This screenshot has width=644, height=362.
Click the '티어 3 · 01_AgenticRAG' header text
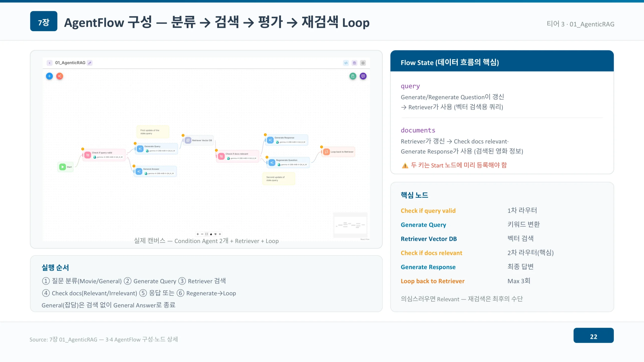pyautogui.click(x=580, y=24)
